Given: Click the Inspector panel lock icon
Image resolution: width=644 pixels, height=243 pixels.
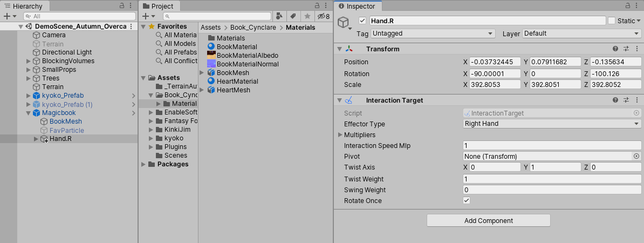Looking at the screenshot, I should 628,6.
